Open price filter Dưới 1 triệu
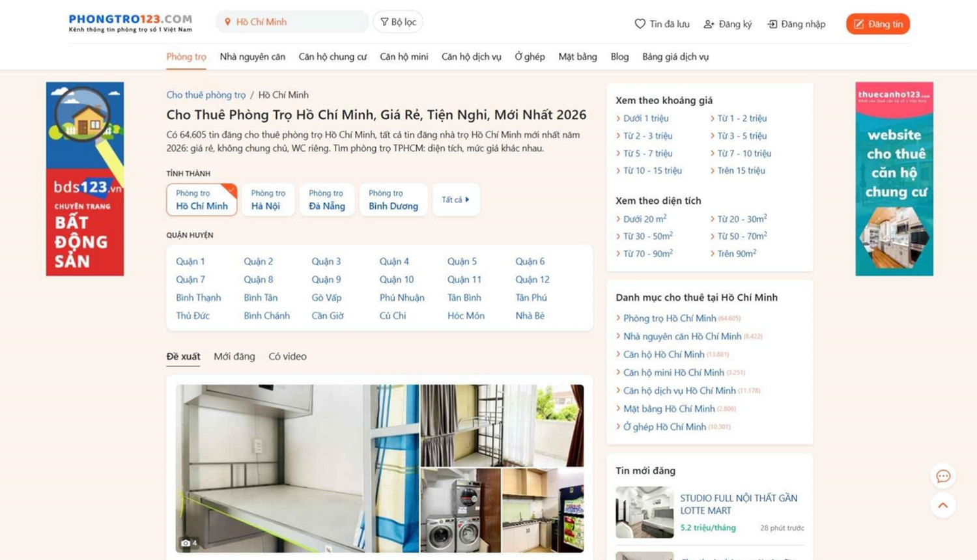Image resolution: width=977 pixels, height=560 pixels. click(645, 119)
